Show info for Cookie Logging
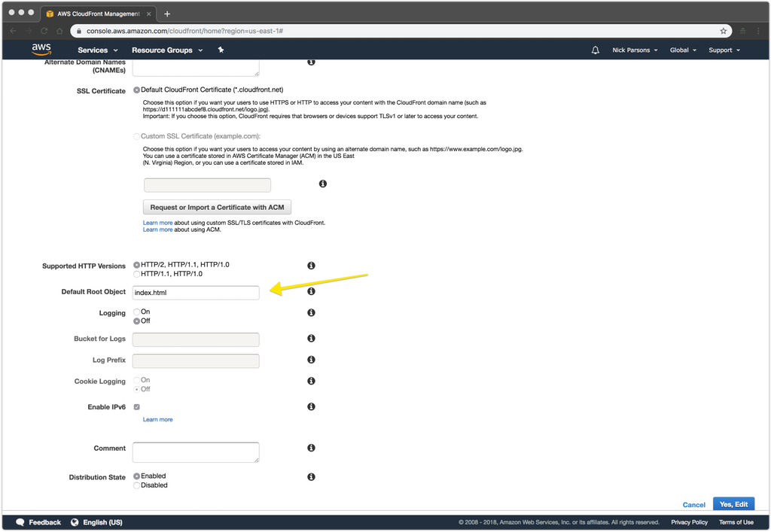 coord(311,382)
